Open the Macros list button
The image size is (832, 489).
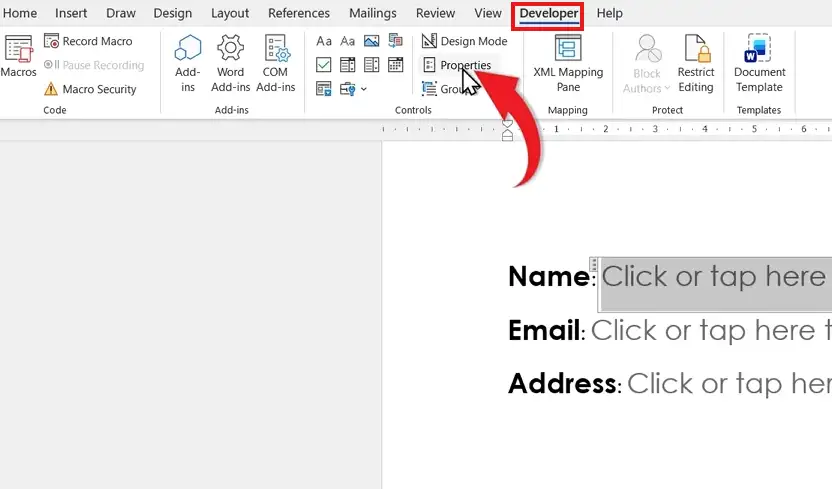coord(18,56)
